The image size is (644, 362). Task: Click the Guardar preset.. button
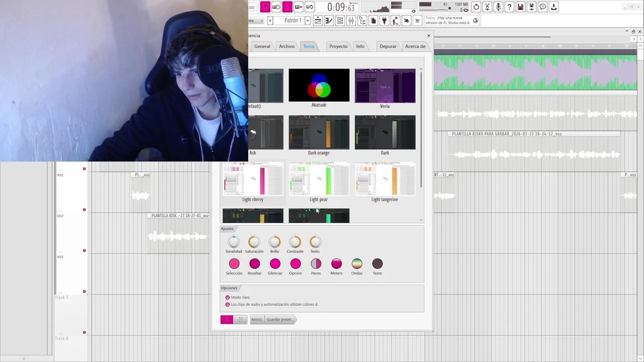click(280, 319)
